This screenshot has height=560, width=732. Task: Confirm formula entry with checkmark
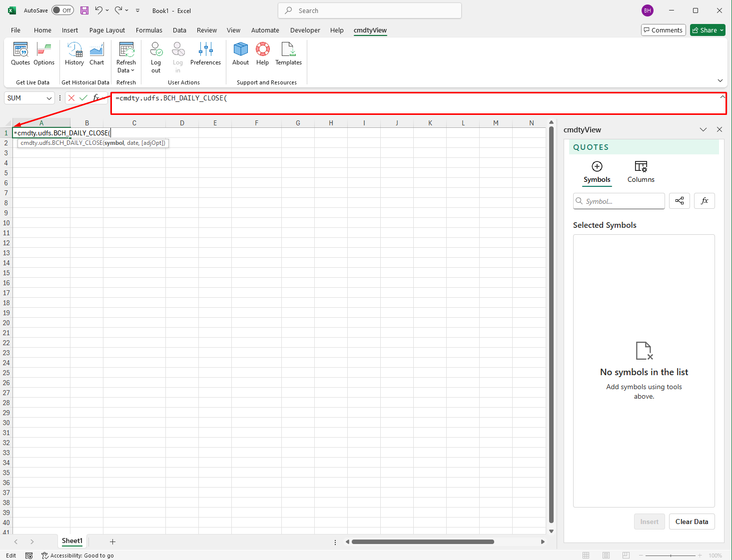pyautogui.click(x=83, y=98)
